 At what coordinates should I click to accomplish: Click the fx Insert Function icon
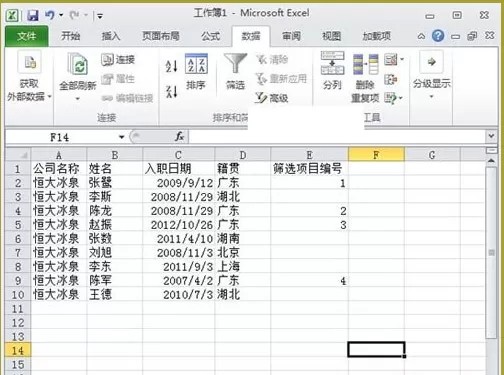click(179, 137)
